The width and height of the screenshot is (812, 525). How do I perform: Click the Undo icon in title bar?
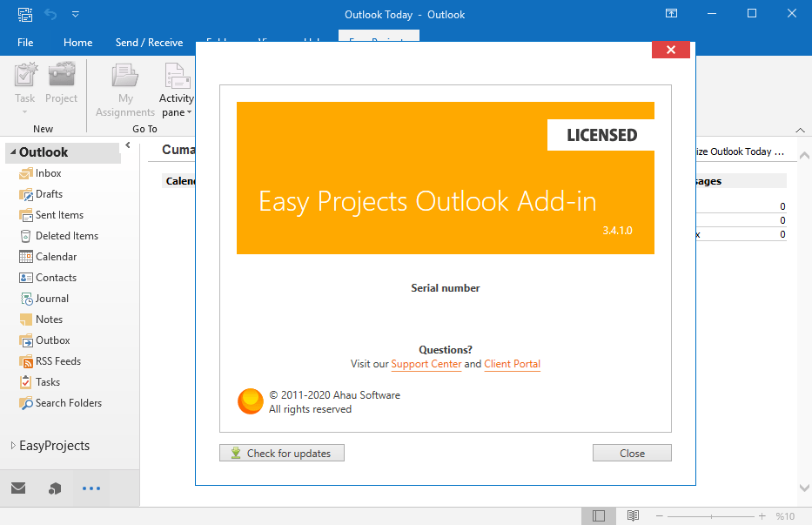(x=50, y=14)
